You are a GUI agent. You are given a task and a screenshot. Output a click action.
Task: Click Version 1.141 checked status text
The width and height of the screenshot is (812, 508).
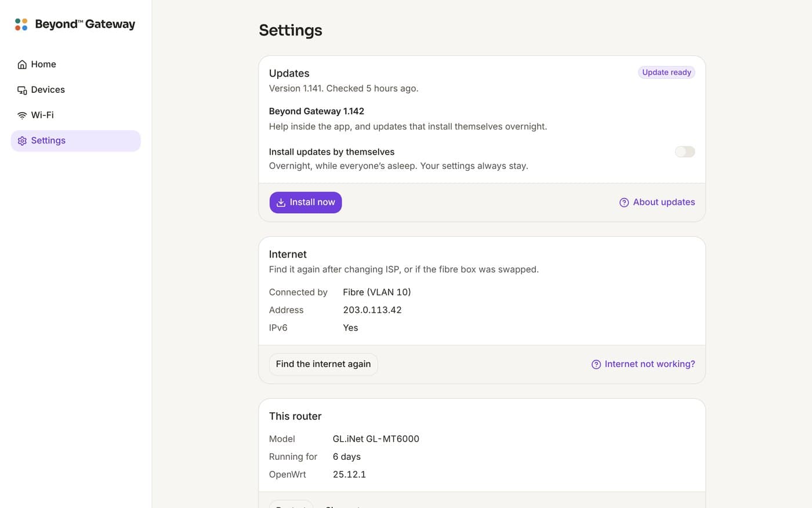[x=343, y=88]
